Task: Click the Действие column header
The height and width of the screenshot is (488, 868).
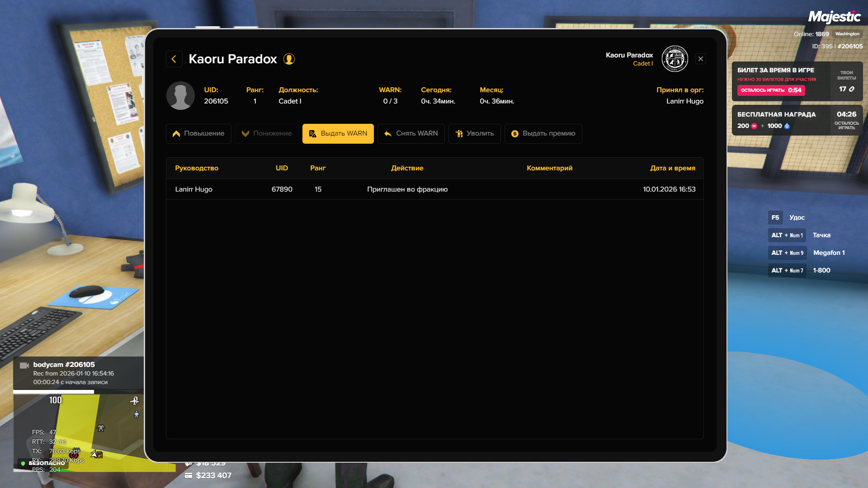Action: 407,168
